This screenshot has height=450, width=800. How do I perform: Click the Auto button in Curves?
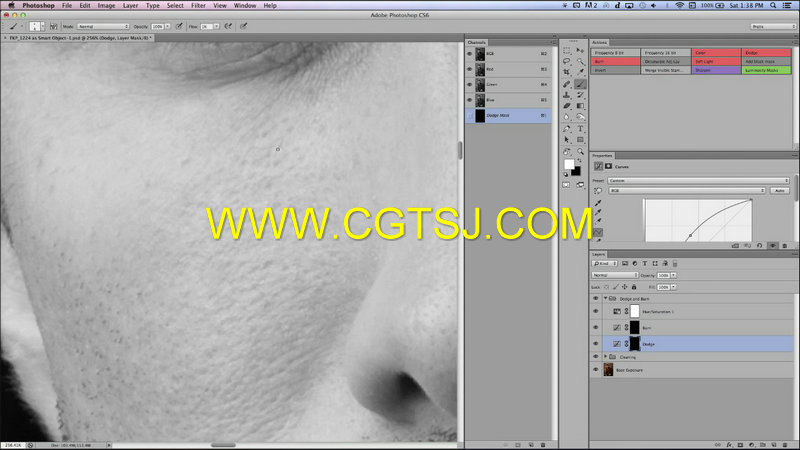779,190
